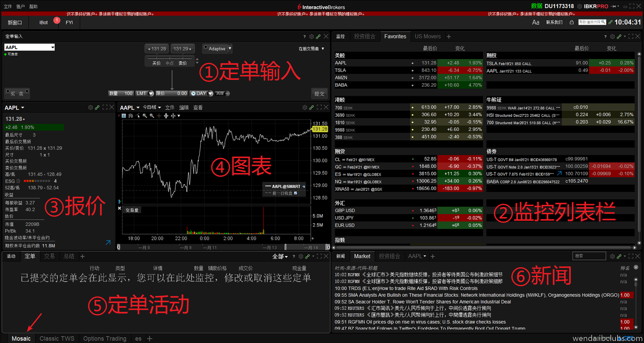Activate the zoom-in magnifier on the chart toolbar

coord(145,116)
